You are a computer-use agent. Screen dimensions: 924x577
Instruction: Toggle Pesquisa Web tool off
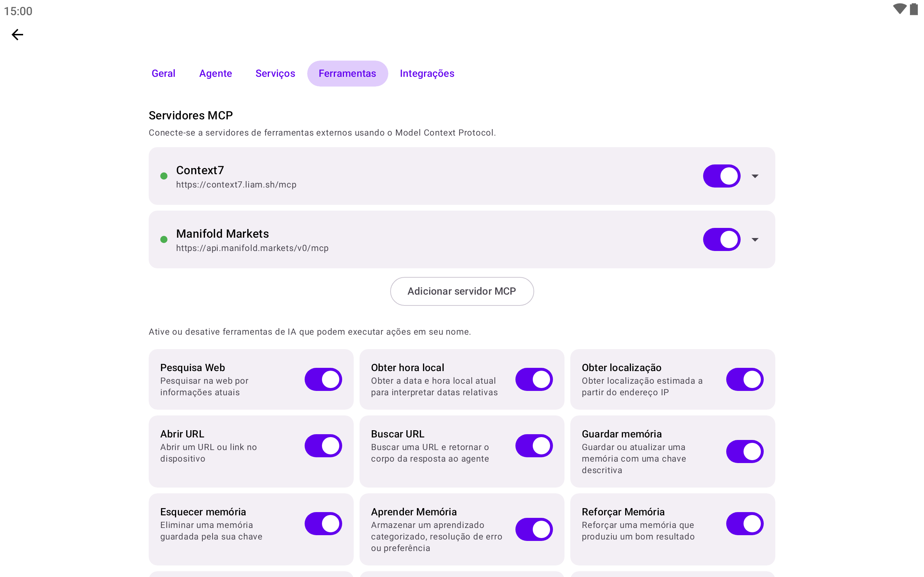click(323, 379)
